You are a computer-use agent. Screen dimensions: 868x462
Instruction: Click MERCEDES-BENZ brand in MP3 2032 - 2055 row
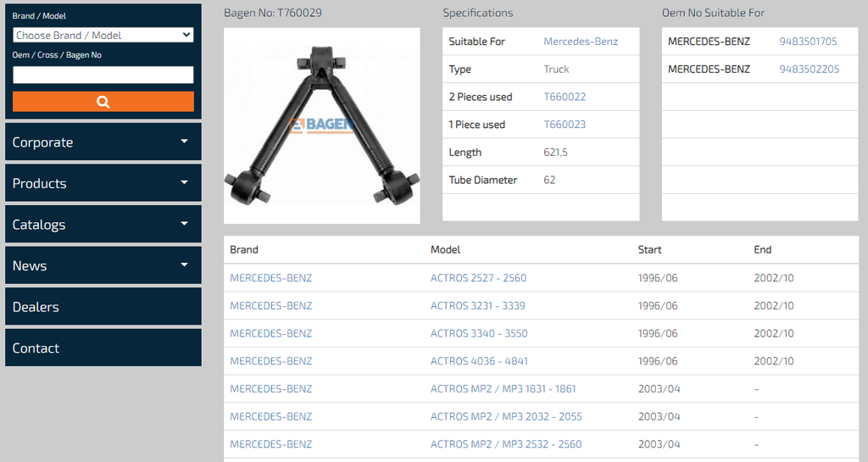click(270, 416)
